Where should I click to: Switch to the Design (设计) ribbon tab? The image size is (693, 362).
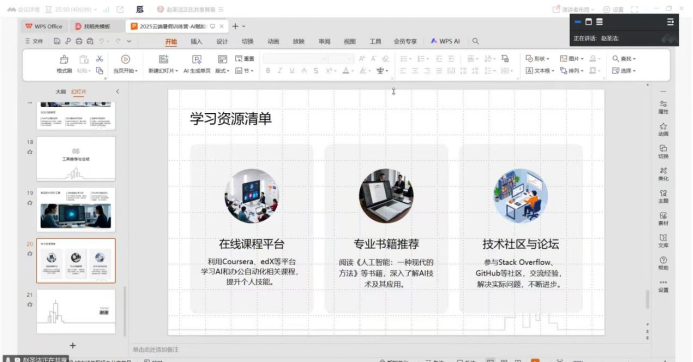pos(222,41)
